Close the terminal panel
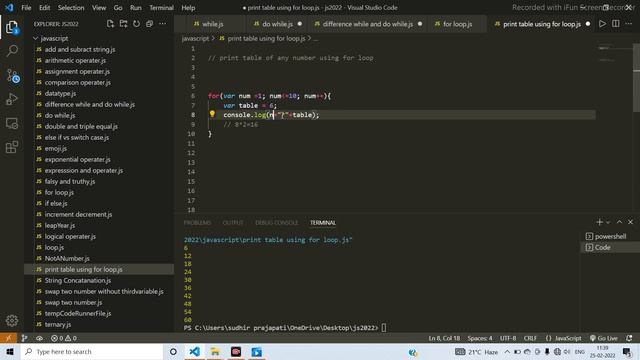 pyautogui.click(x=631, y=222)
